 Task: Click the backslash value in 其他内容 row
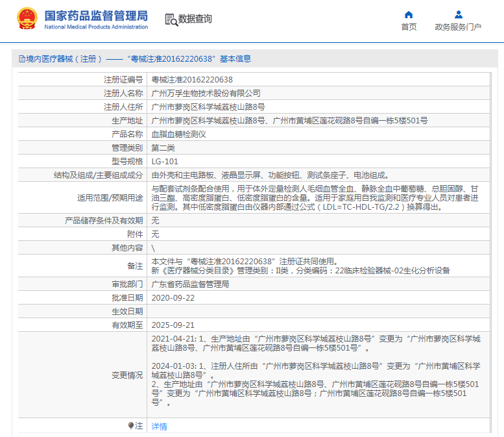point(153,248)
